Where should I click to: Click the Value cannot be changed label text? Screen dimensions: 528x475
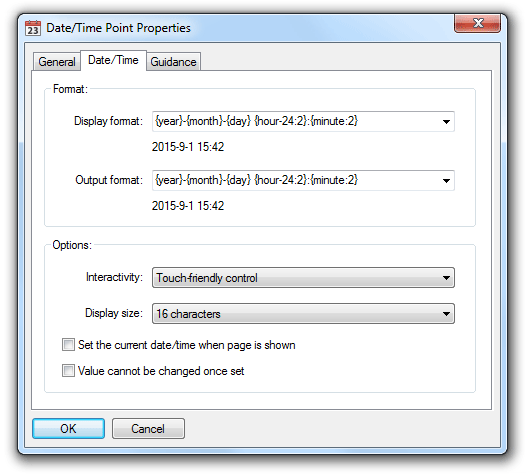point(161,371)
